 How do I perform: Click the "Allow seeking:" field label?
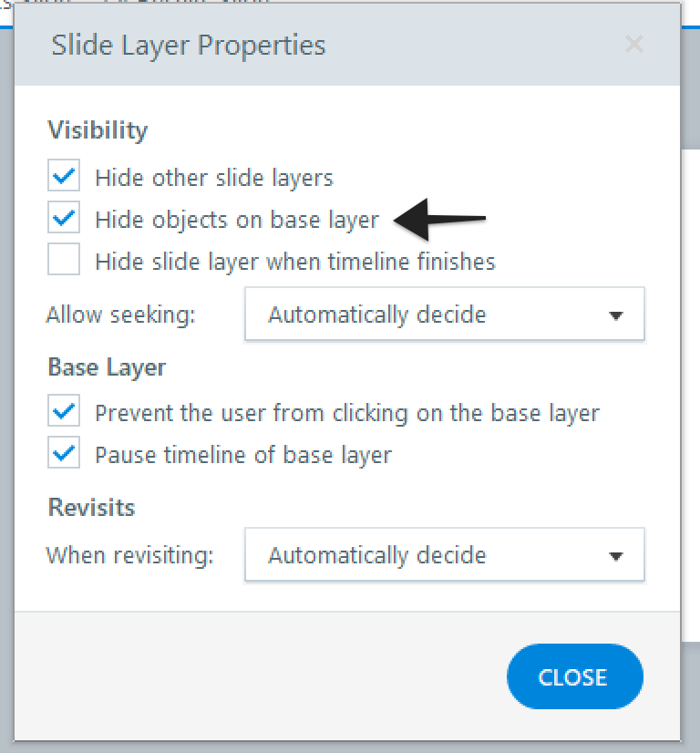(121, 315)
